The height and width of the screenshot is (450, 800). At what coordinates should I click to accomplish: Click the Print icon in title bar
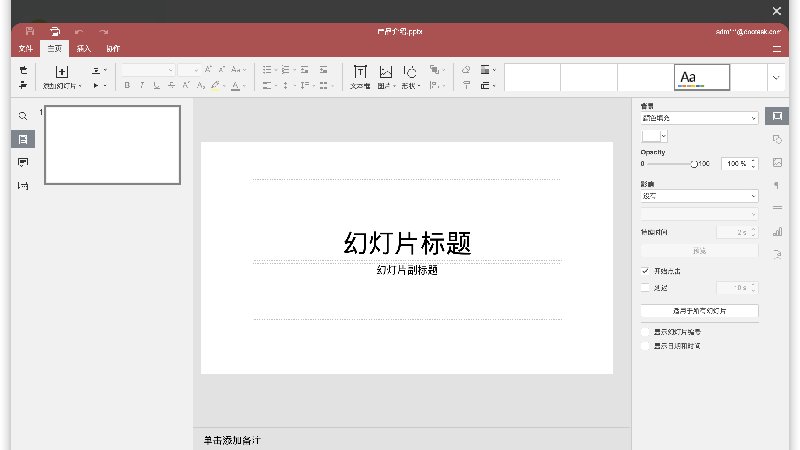pos(55,31)
